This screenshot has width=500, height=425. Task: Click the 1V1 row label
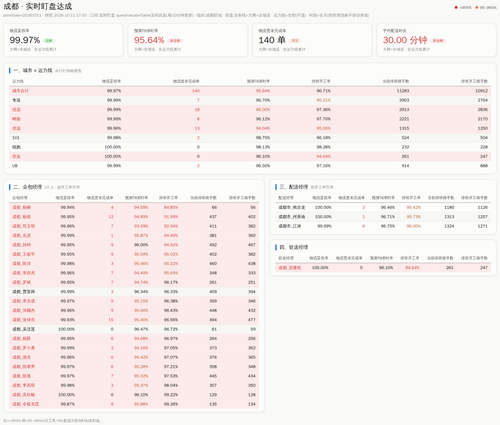pos(16,138)
